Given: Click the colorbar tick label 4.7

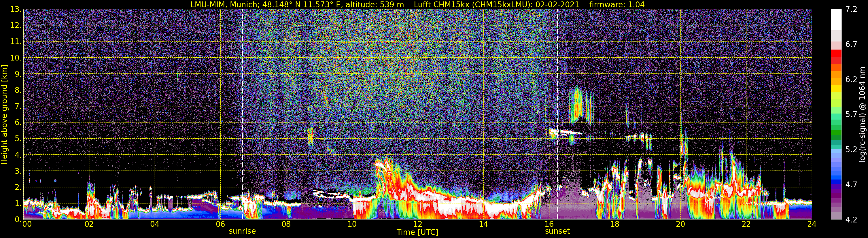Looking at the screenshot, I should (x=851, y=185).
